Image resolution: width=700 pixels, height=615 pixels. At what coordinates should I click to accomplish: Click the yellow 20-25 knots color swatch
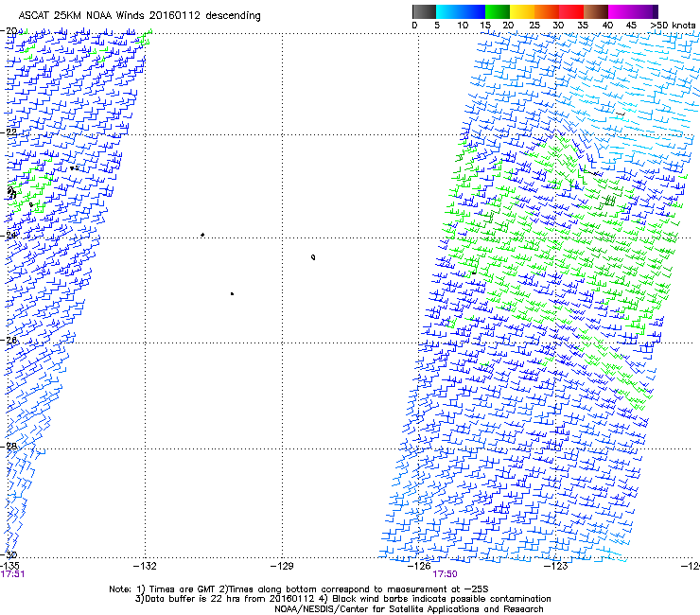(522, 11)
